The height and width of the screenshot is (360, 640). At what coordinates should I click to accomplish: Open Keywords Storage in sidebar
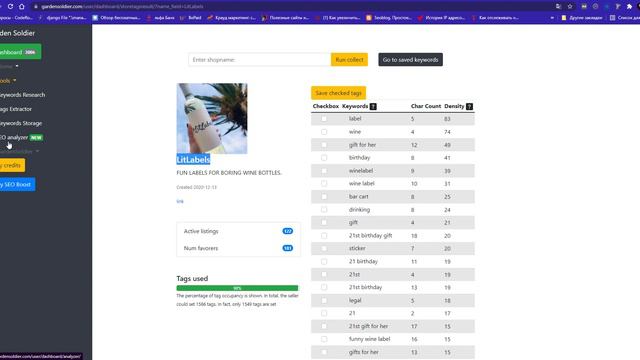tap(21, 123)
